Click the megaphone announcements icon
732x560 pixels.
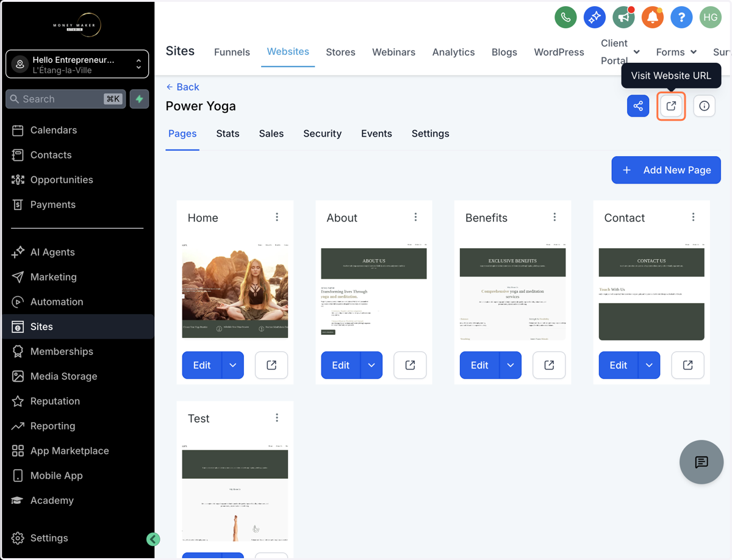coord(623,18)
